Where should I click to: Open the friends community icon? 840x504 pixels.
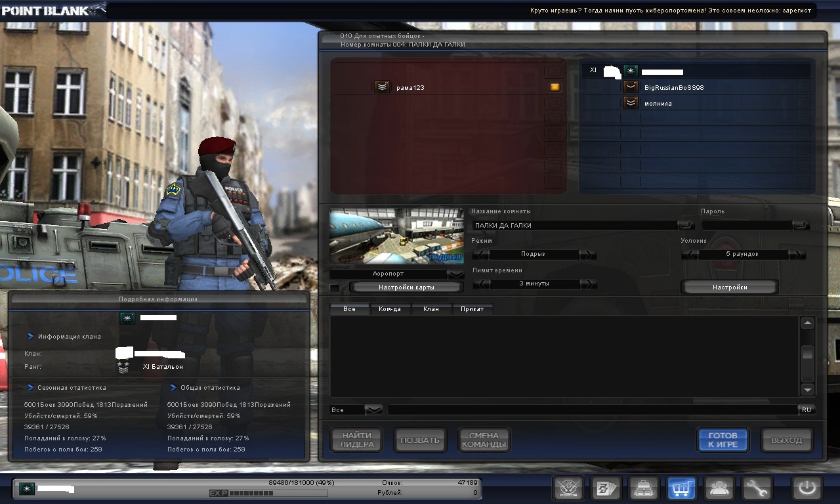(720, 488)
